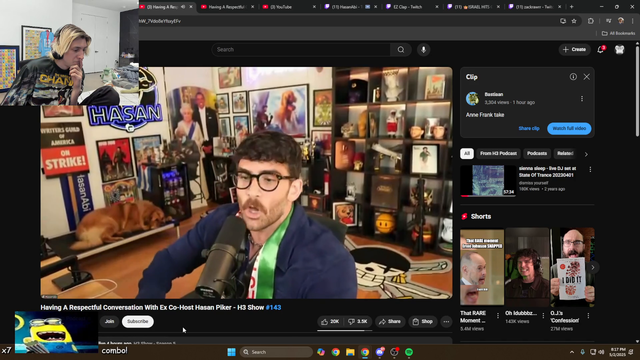Close the Clip panel
640x360 pixels.
point(587,77)
